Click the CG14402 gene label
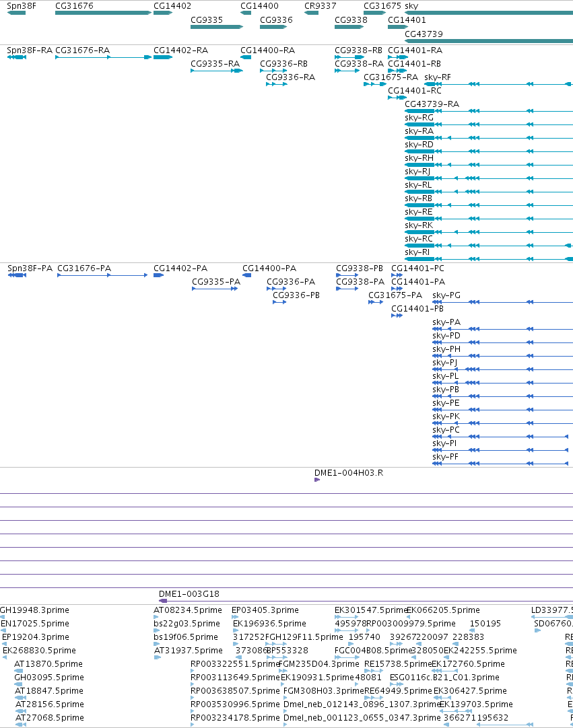This screenshot has height=728, width=573. [x=172, y=6]
